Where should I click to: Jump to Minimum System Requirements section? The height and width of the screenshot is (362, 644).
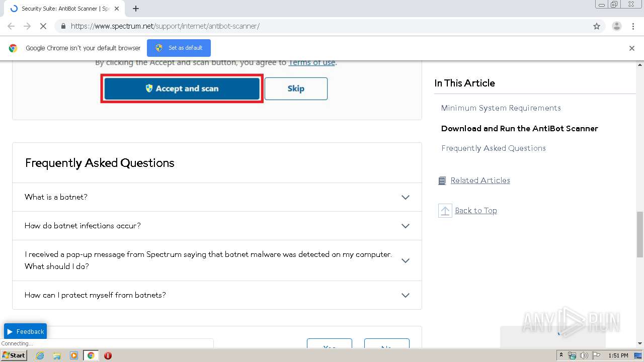(x=501, y=108)
